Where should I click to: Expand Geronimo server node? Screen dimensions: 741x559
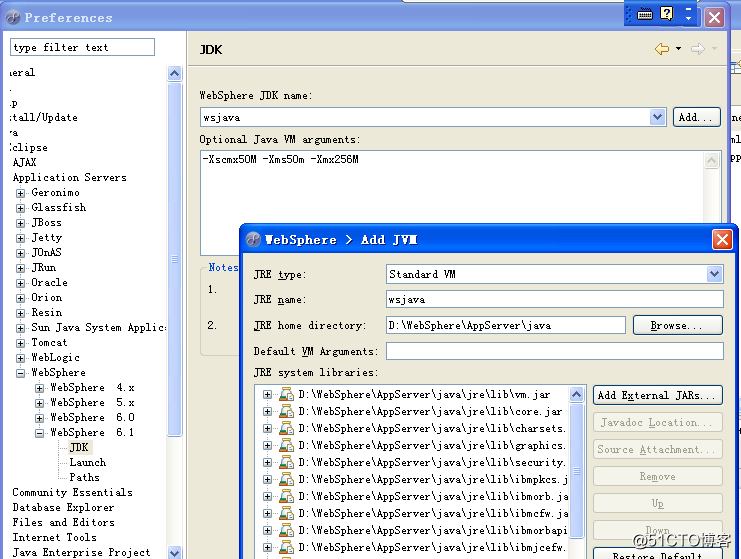pos(20,193)
